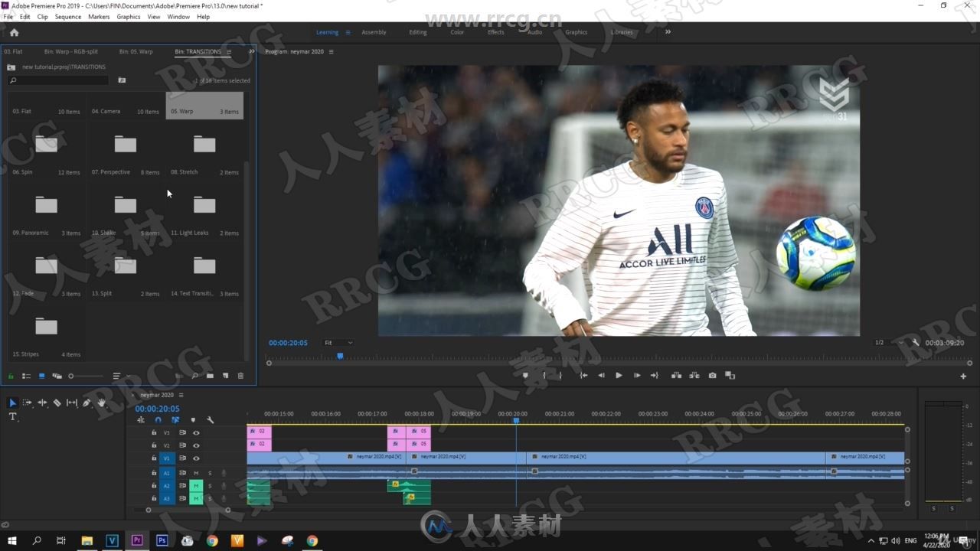Create a New Bin
The width and height of the screenshot is (980, 551).
(210, 376)
